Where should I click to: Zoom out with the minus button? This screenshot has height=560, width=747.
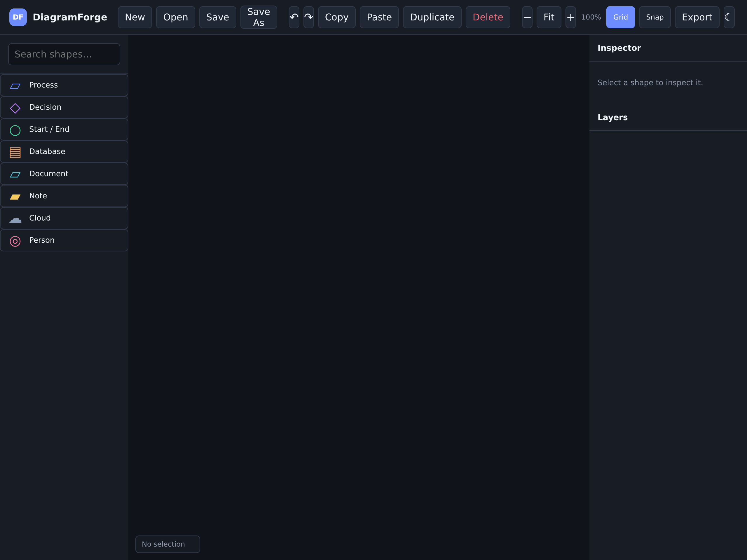coord(527,17)
